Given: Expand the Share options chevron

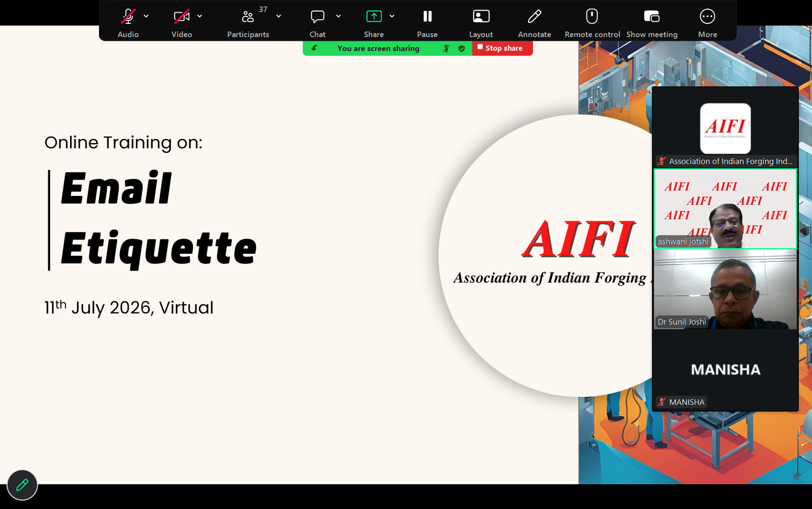Looking at the screenshot, I should point(392,16).
